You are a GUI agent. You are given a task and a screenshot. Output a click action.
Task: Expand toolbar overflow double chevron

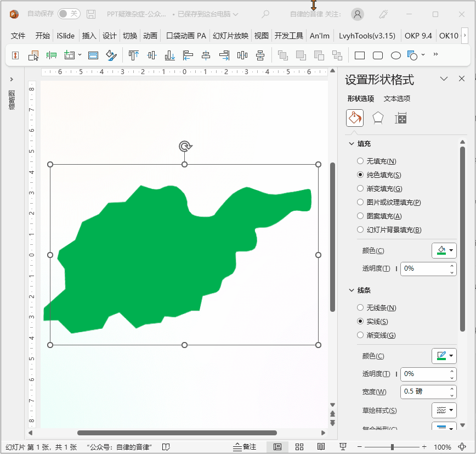(435, 54)
